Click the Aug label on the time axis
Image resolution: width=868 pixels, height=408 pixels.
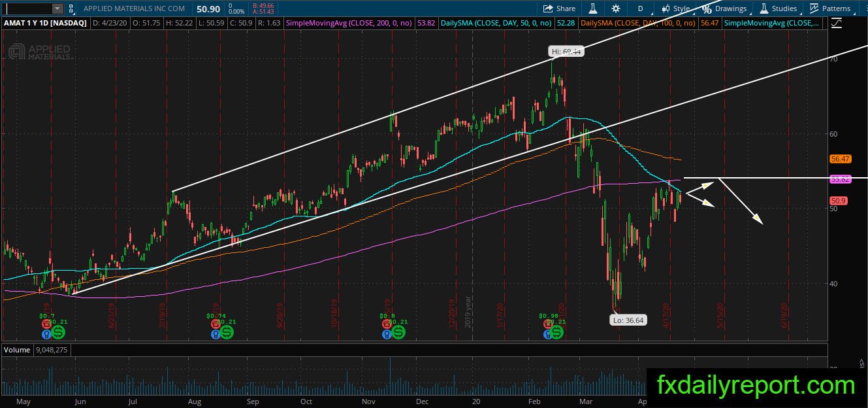coord(193,401)
